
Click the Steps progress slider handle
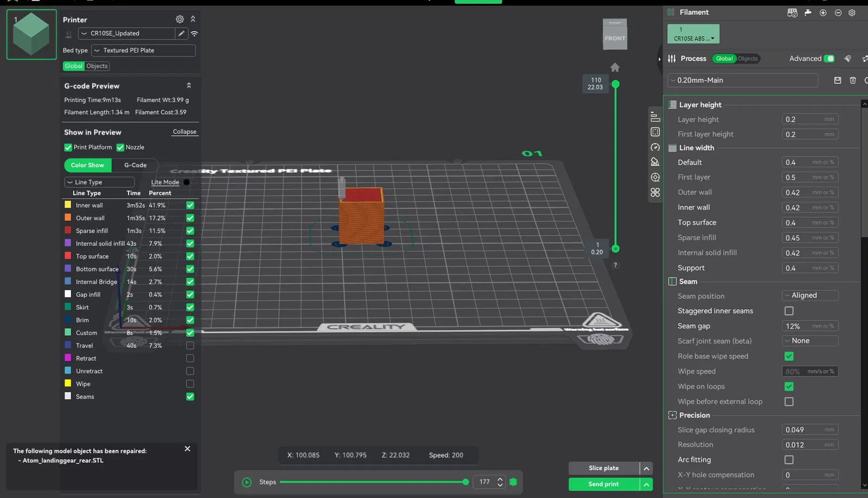[x=465, y=482]
